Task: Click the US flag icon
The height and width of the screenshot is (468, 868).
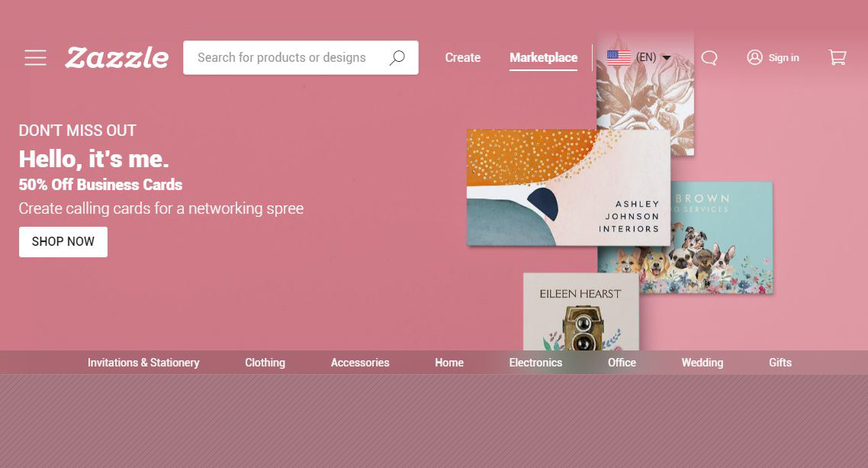Action: 619,57
